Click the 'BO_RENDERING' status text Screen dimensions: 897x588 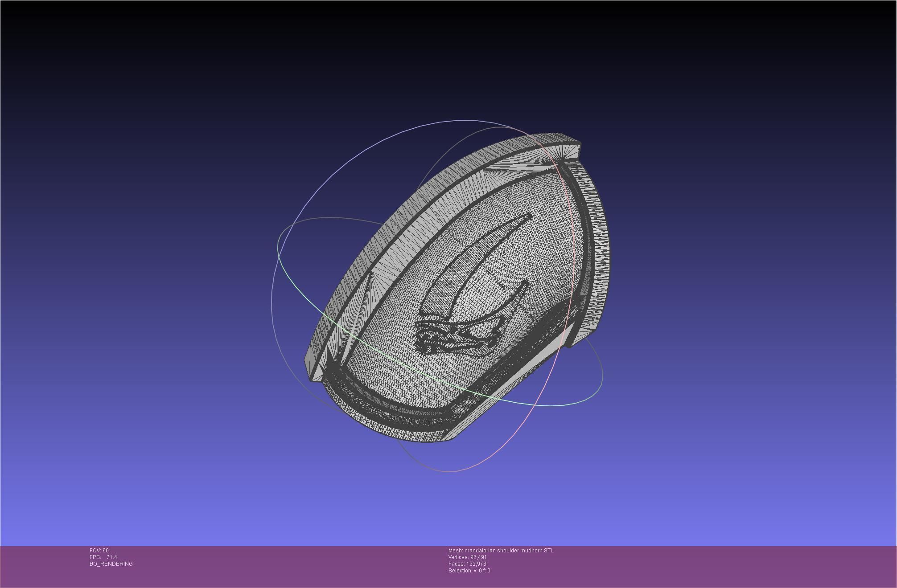(111, 564)
